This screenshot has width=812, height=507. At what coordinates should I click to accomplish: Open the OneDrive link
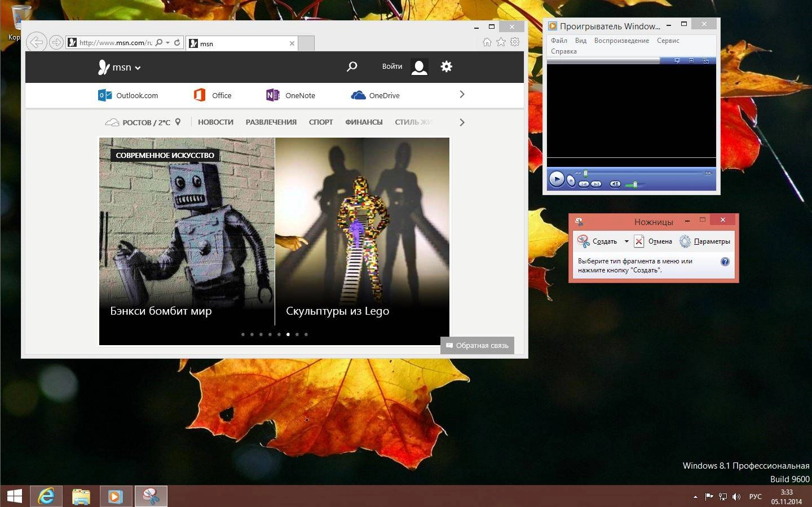coord(375,95)
